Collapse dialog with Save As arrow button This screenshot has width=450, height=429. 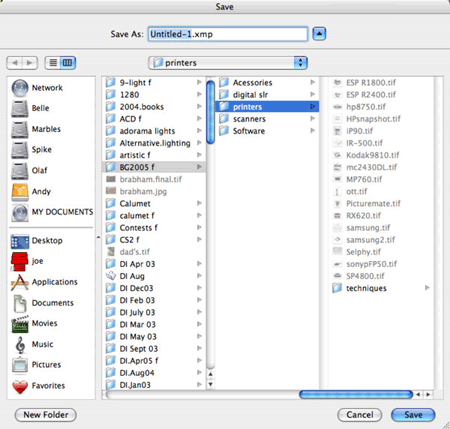[319, 34]
